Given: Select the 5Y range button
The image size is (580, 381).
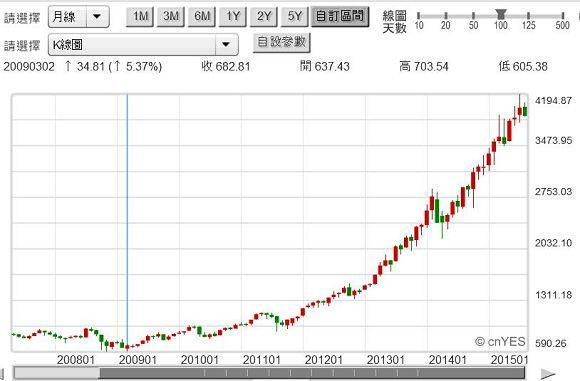Looking at the screenshot, I should pyautogui.click(x=294, y=17).
